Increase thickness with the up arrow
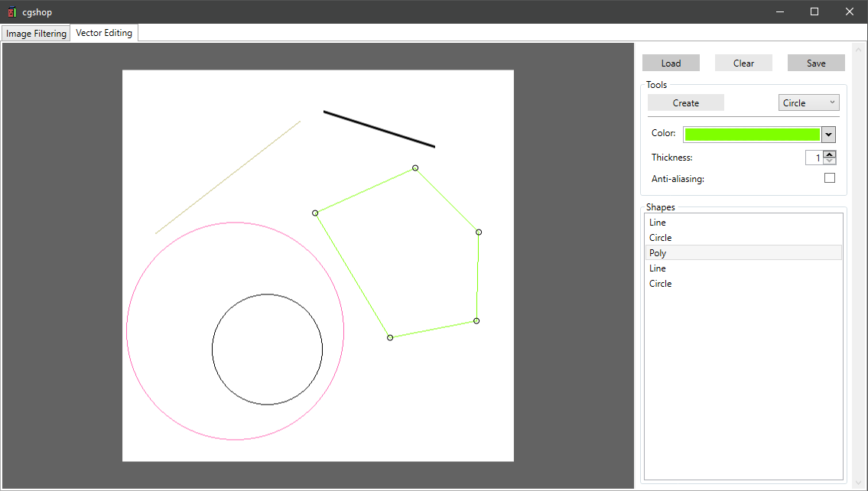This screenshot has height=491, width=868. coord(829,154)
